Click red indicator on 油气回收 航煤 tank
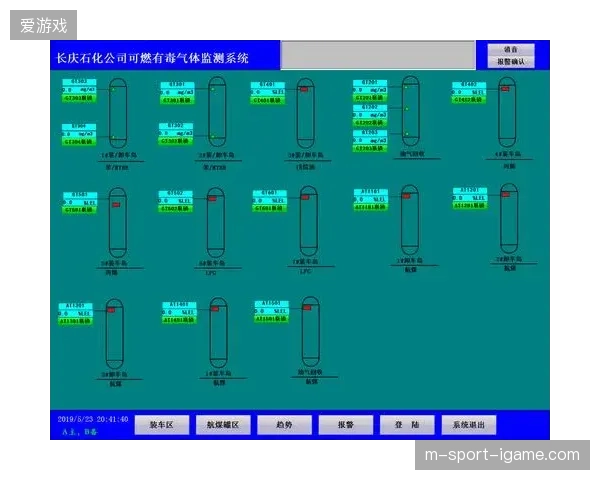The height and width of the screenshot is (480, 600). point(307,307)
